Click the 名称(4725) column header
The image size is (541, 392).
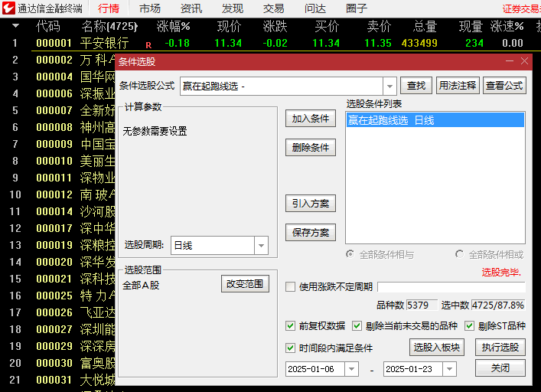click(109, 26)
